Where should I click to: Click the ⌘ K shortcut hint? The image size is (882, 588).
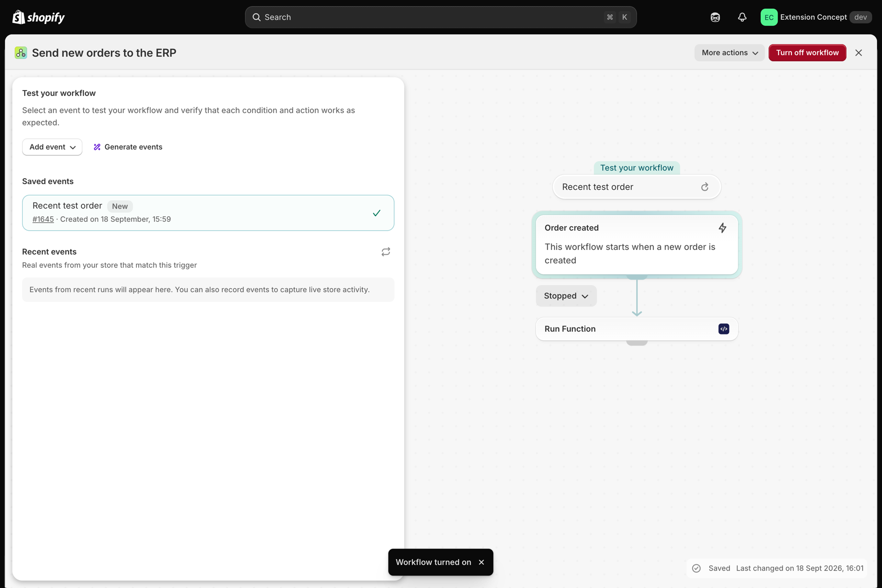(x=617, y=17)
